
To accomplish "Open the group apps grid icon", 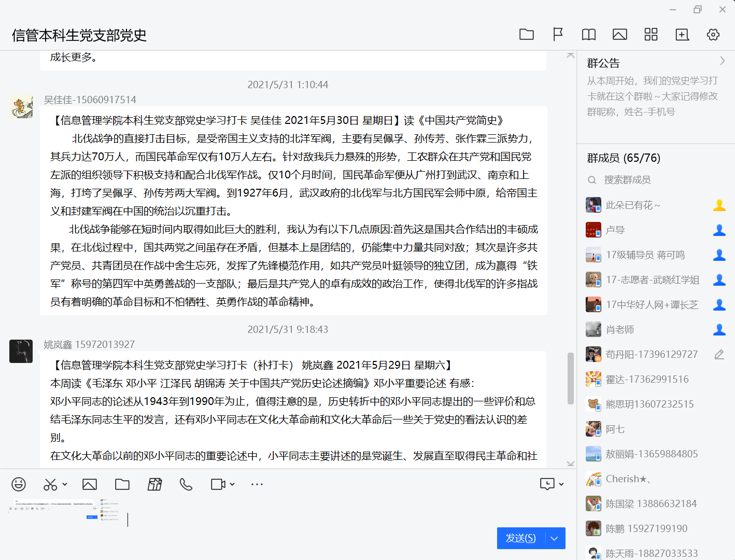I will click(x=651, y=35).
